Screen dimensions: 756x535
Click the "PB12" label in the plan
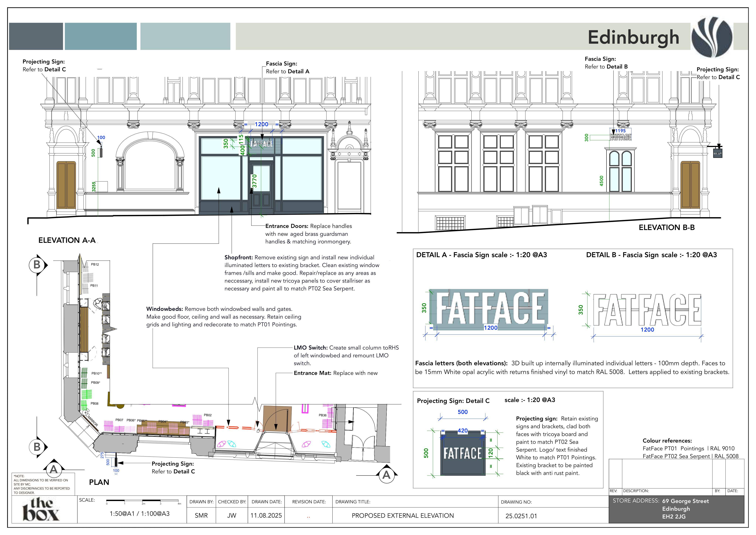(95, 264)
